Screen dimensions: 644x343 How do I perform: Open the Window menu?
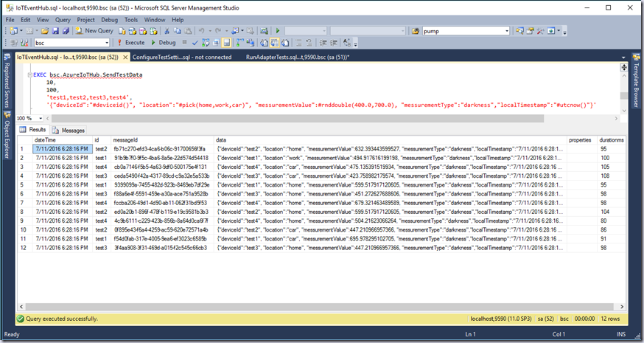coord(155,19)
